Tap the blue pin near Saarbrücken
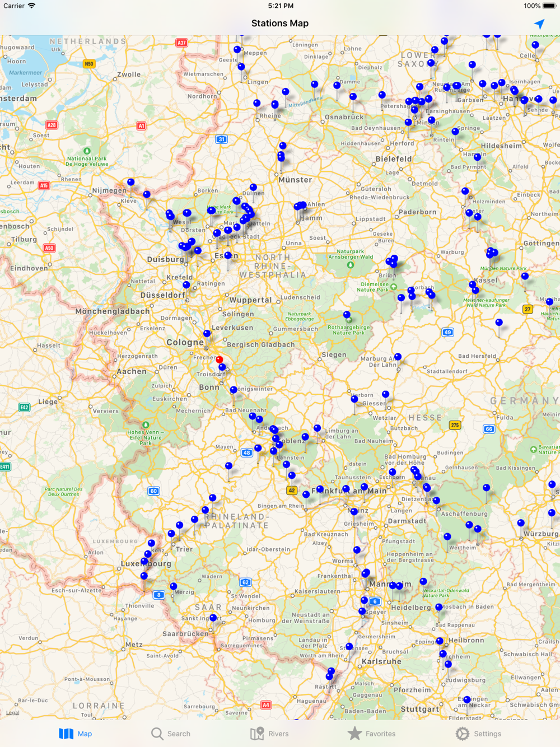The width and height of the screenshot is (560, 747). click(x=213, y=618)
